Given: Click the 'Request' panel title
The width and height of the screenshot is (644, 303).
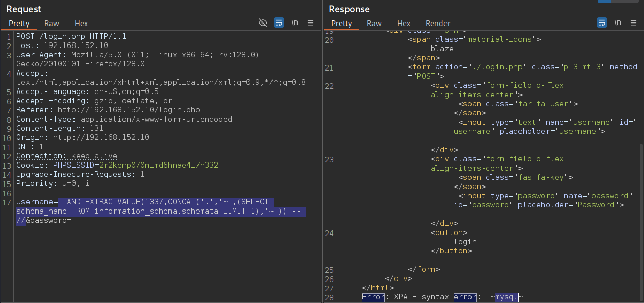Looking at the screenshot, I should (24, 9).
